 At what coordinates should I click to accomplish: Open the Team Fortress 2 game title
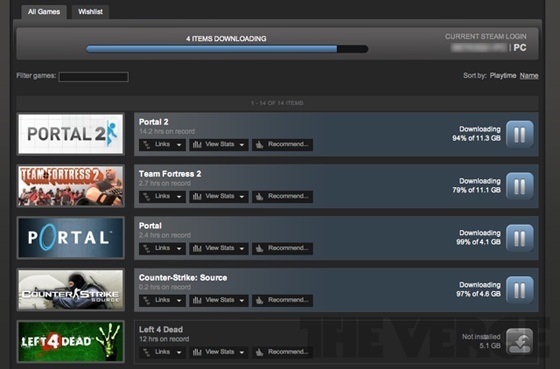(x=170, y=174)
